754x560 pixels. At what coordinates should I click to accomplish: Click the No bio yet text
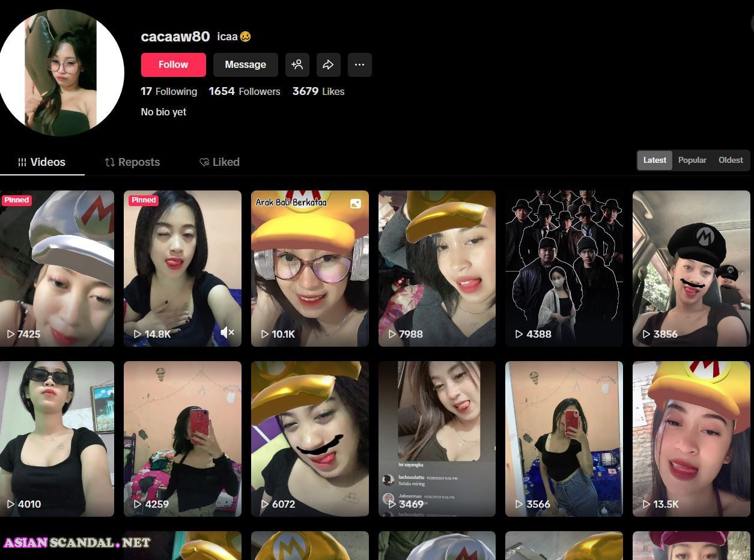tap(163, 112)
